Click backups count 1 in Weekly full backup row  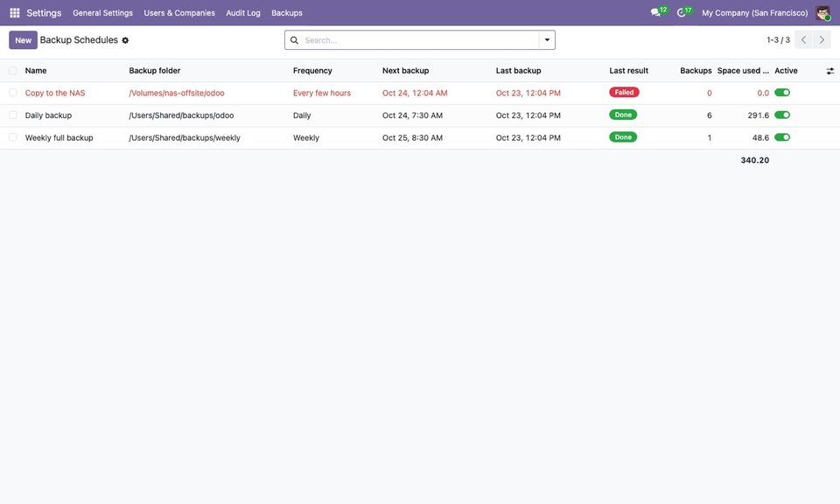(710, 137)
